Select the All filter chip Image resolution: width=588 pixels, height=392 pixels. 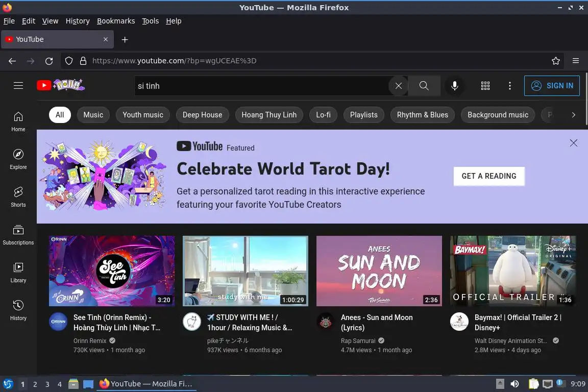[60, 115]
